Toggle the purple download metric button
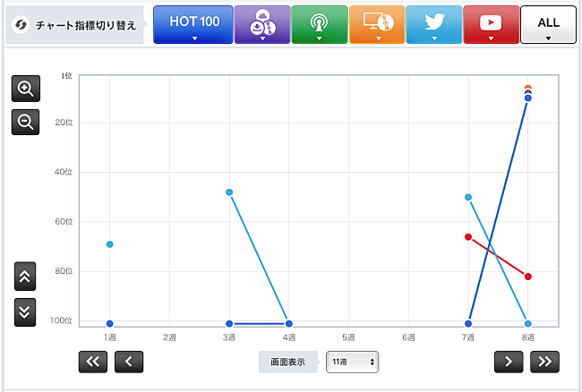 click(262, 24)
